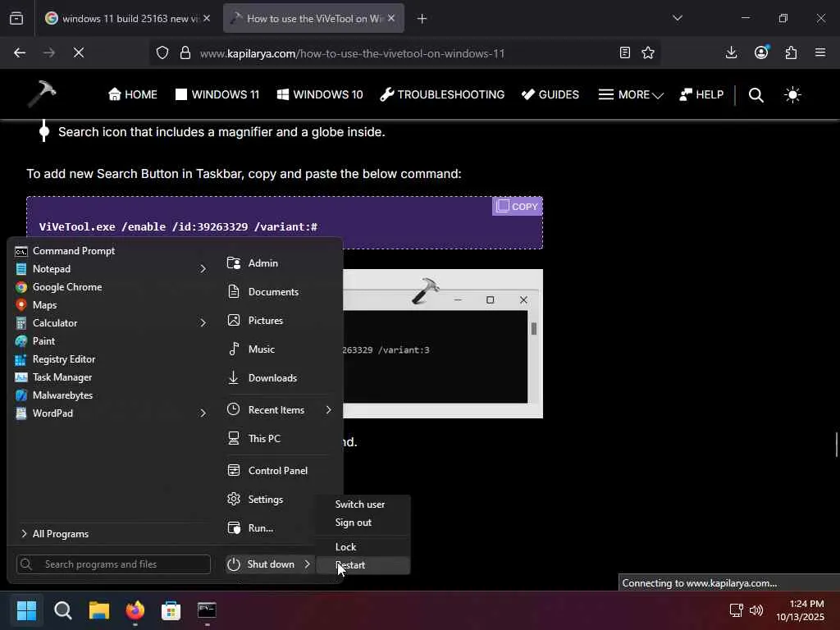This screenshot has height=630, width=840.
Task: Open the Shut down options arrow
Action: tap(308, 564)
